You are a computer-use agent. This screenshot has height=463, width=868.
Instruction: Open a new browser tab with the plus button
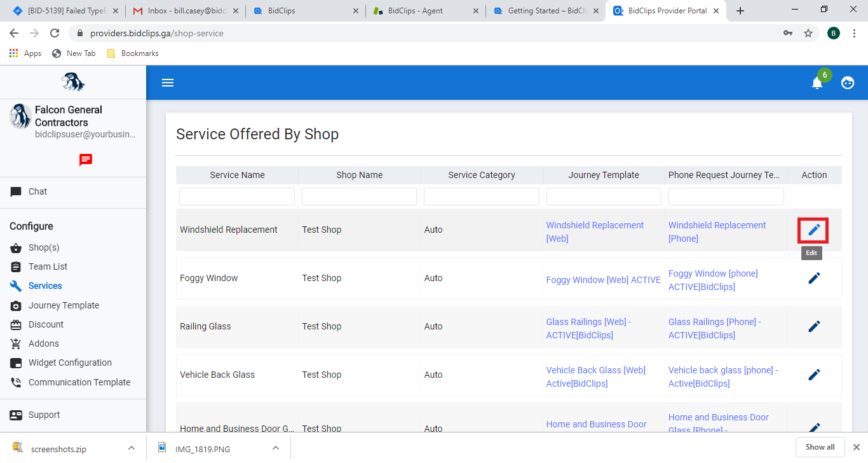coord(740,11)
